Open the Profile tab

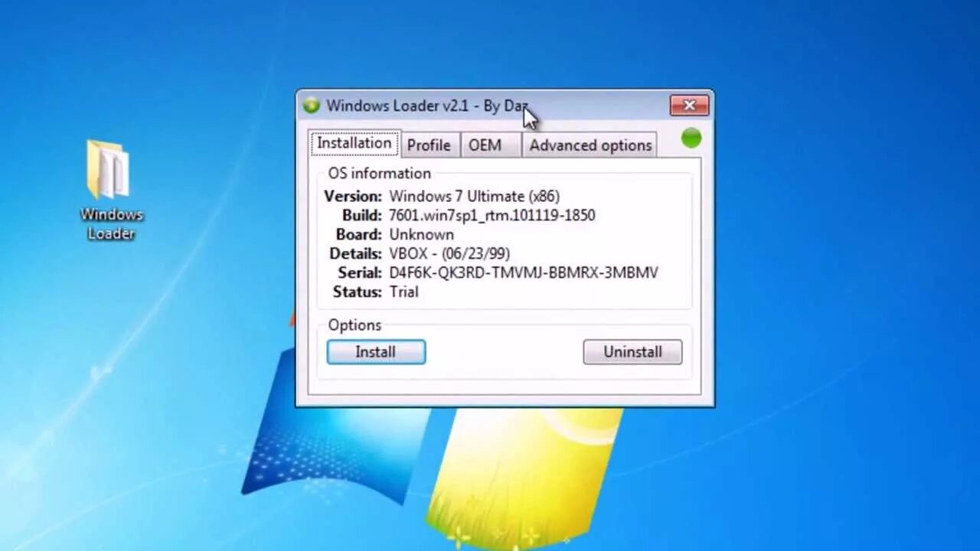[429, 145]
